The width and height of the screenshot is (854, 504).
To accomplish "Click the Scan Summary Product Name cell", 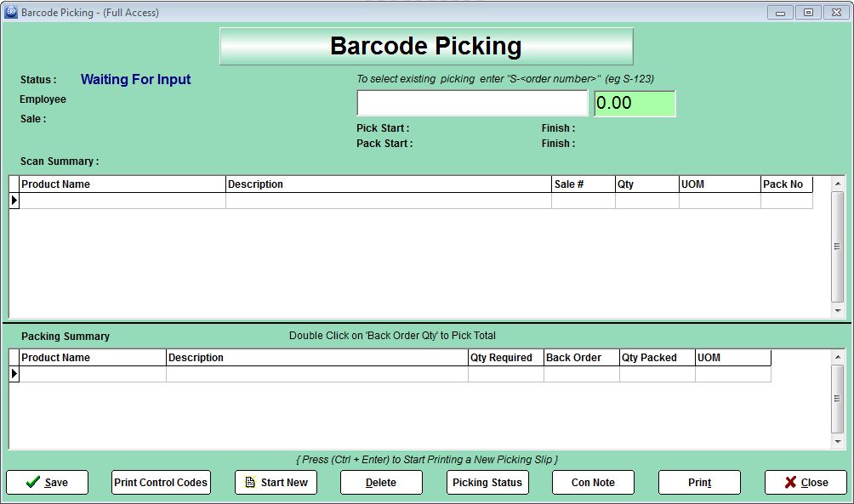I will [x=122, y=201].
